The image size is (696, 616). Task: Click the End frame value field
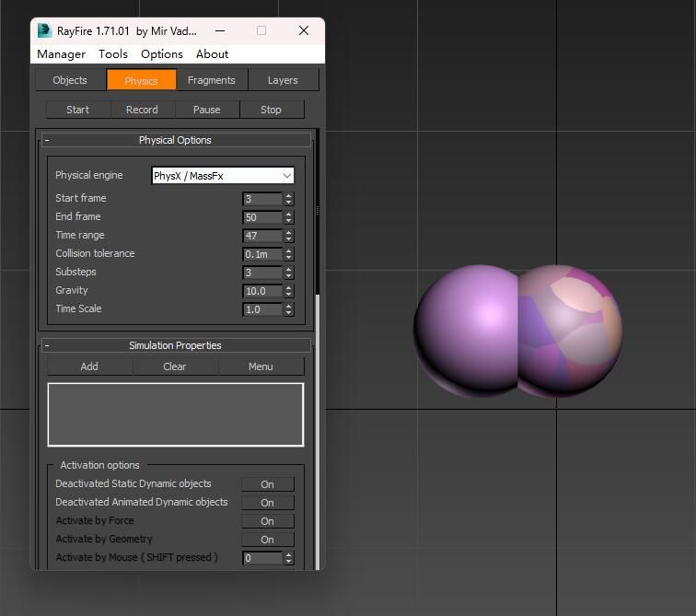pyautogui.click(x=262, y=217)
